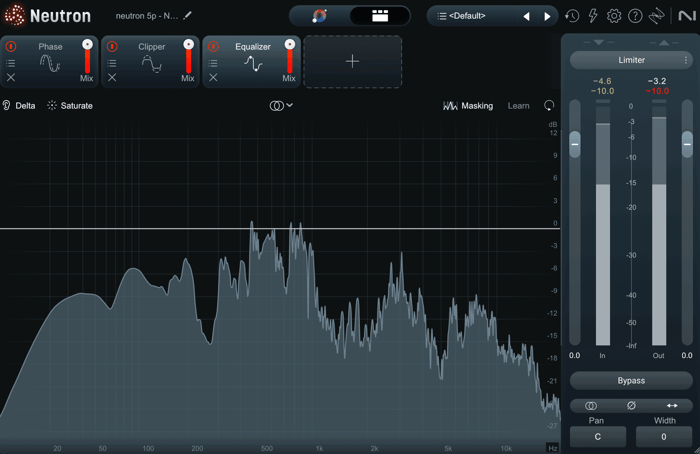The width and height of the screenshot is (700, 454).
Task: Enable Delta listening
Action: point(19,106)
